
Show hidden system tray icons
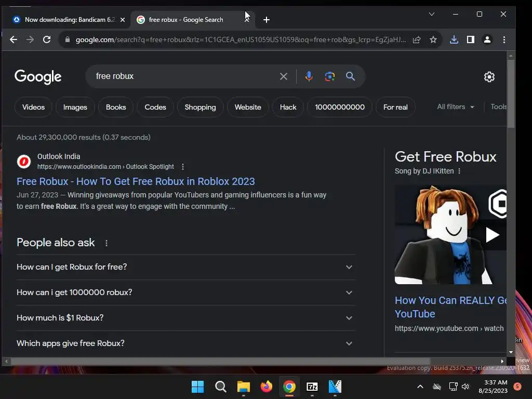tap(420, 387)
